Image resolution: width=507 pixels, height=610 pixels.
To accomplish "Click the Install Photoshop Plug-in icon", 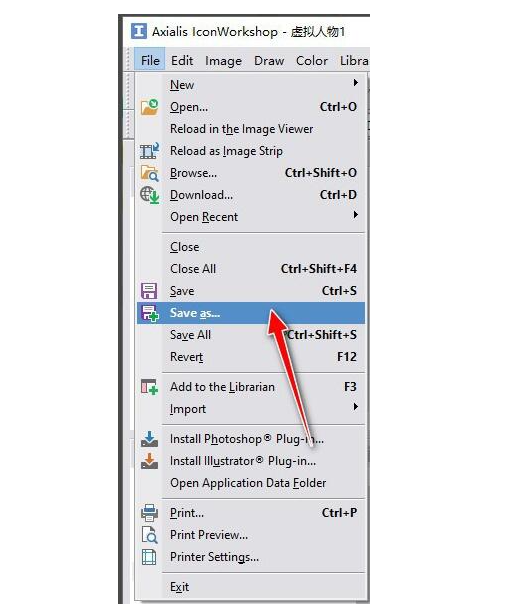I will pos(149,439).
